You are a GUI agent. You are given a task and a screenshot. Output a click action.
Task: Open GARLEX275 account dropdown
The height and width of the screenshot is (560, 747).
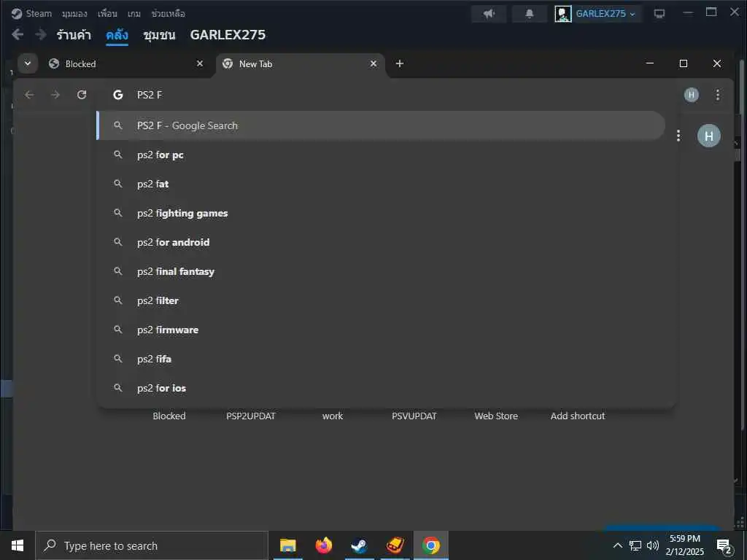[x=605, y=13]
